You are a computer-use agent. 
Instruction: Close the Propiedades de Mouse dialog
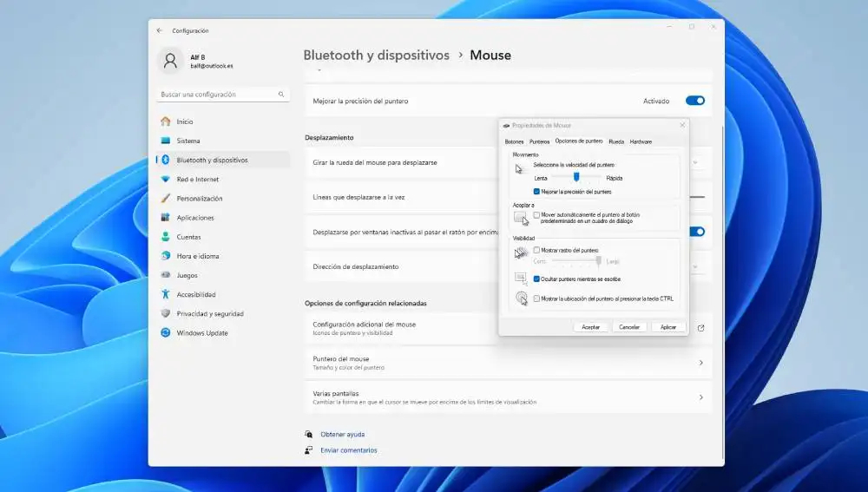click(682, 125)
